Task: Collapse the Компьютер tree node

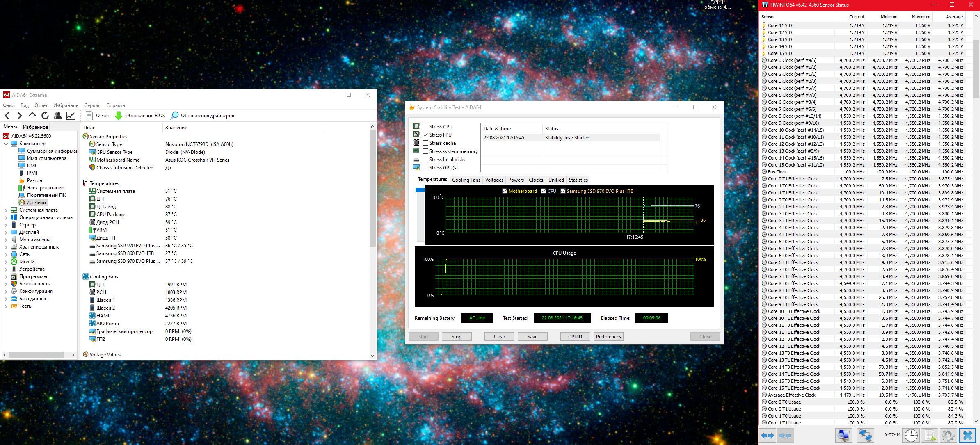Action: coord(6,144)
